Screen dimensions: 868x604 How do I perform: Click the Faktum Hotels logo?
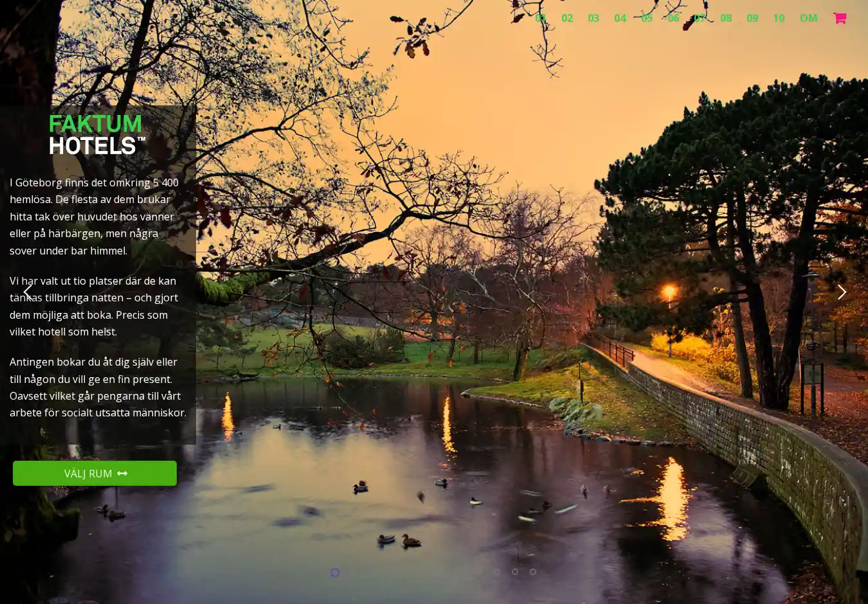point(97,134)
